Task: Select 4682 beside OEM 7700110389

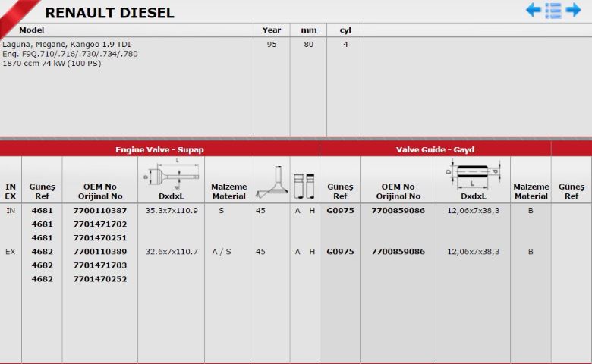Action: (42, 251)
